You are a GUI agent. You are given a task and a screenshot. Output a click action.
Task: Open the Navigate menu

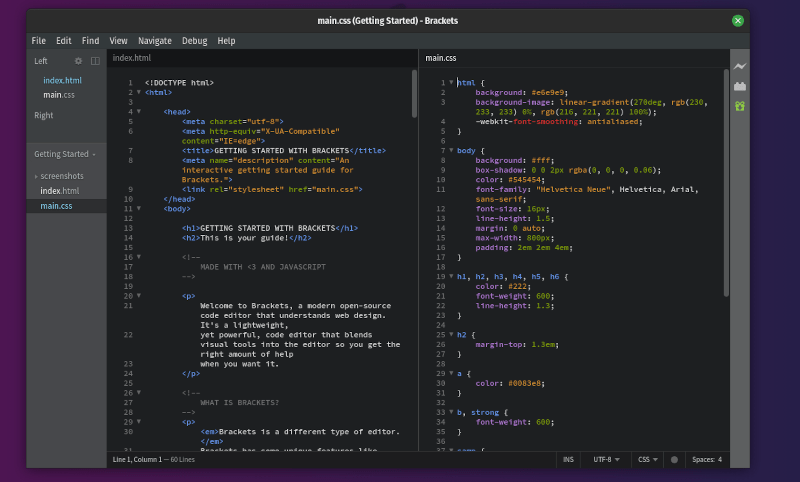coord(154,41)
